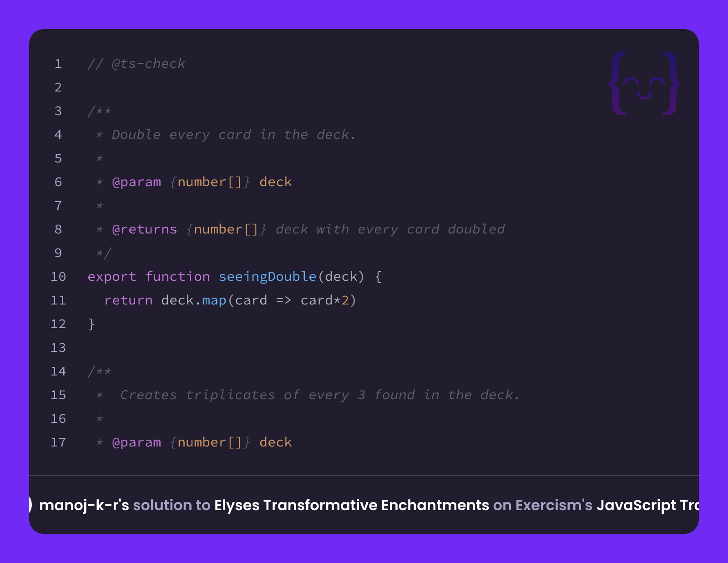
Task: Click the 'card*2' expression
Action: [325, 300]
